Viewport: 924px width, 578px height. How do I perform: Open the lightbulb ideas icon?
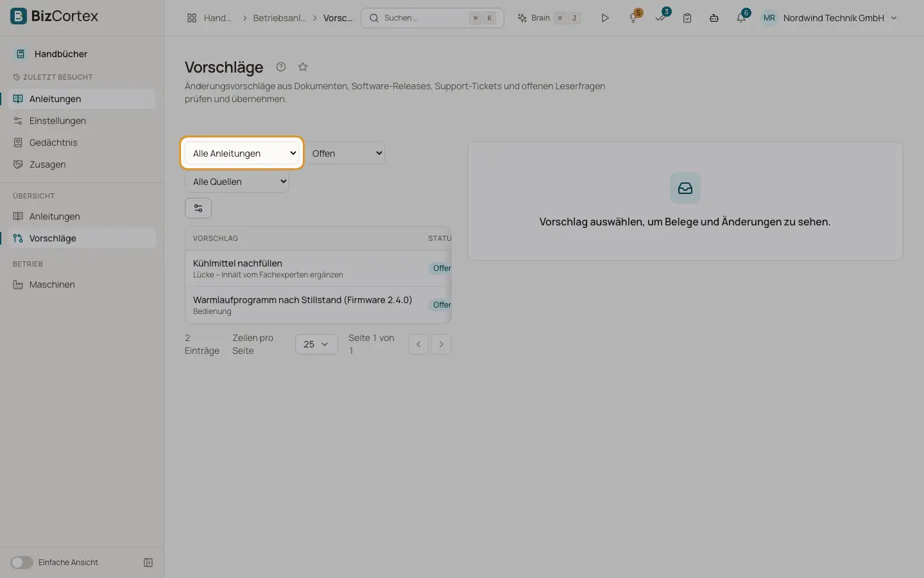tap(633, 18)
